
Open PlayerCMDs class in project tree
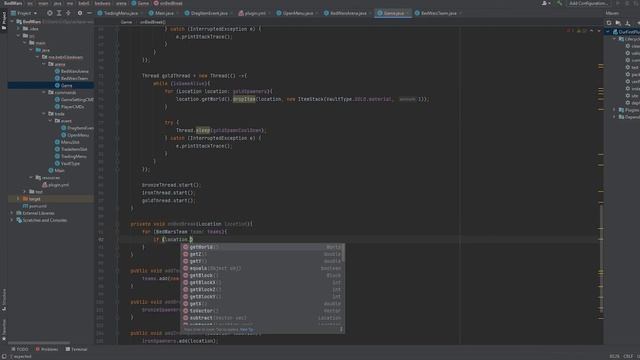pyautogui.click(x=72, y=107)
